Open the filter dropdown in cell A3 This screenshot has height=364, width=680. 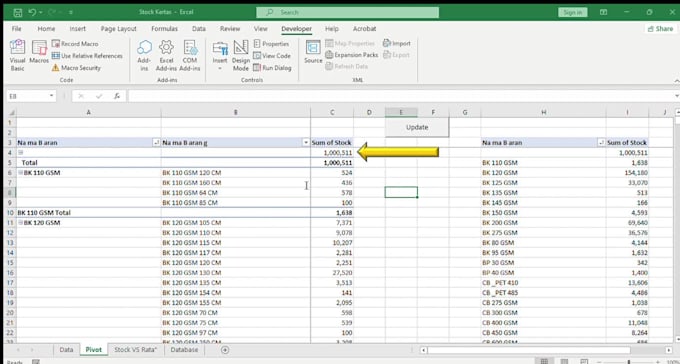coord(157,143)
